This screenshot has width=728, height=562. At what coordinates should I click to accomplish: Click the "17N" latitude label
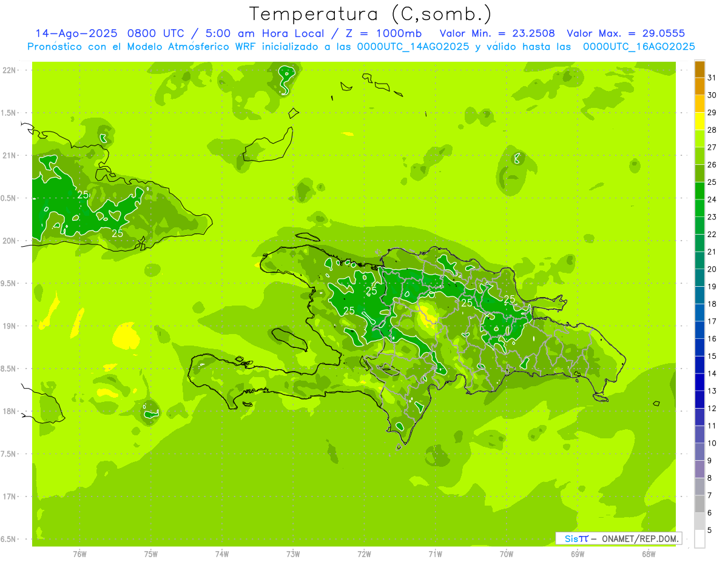(9, 497)
